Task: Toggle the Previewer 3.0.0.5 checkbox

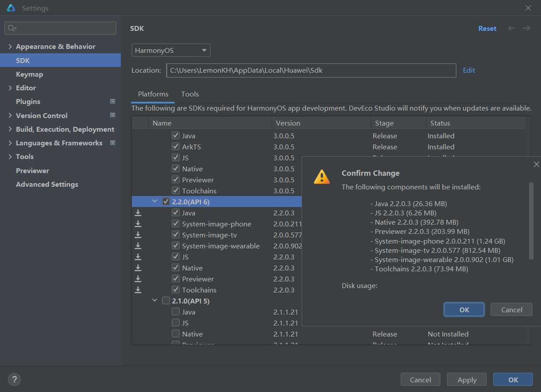Action: click(x=175, y=180)
